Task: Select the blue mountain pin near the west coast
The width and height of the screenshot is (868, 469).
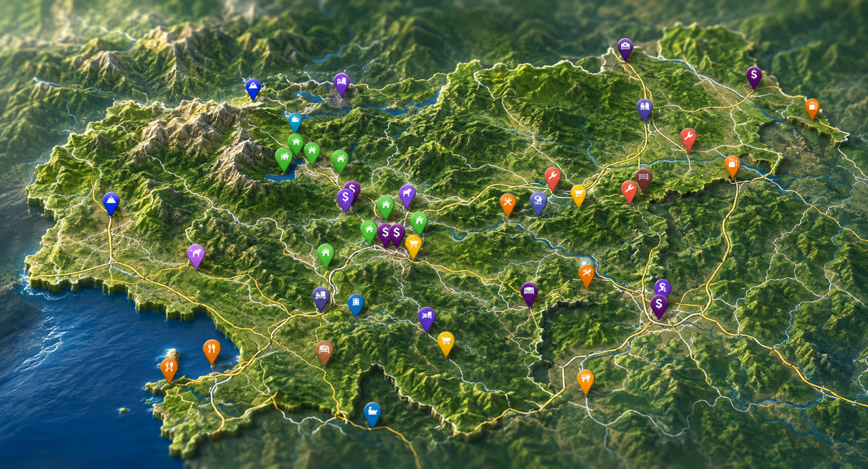Action: [x=111, y=203]
